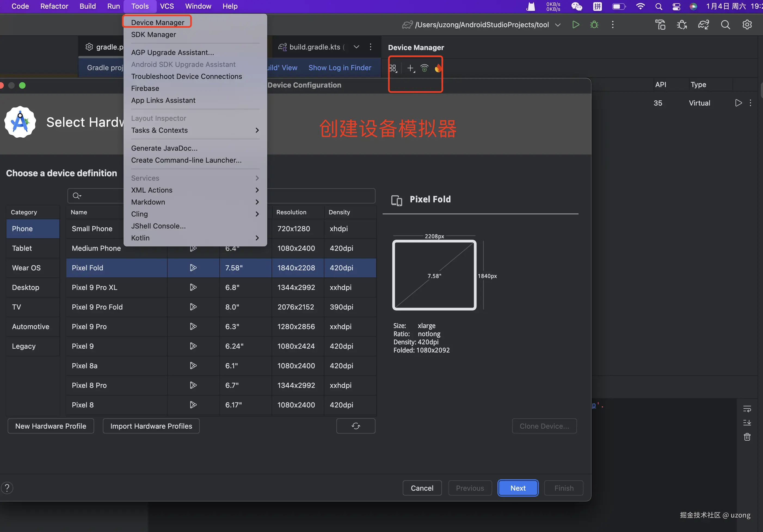Expand the run configuration path dropdown
The width and height of the screenshot is (763, 532).
coord(558,24)
